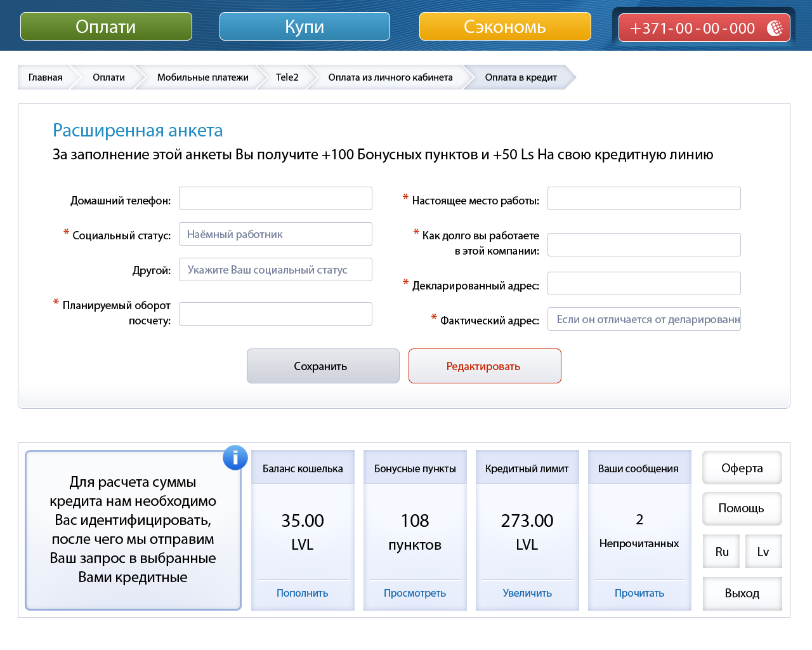Viewport: 812px width, 650px height.
Task: Go to Главная in breadcrumbs
Action: tap(46, 77)
